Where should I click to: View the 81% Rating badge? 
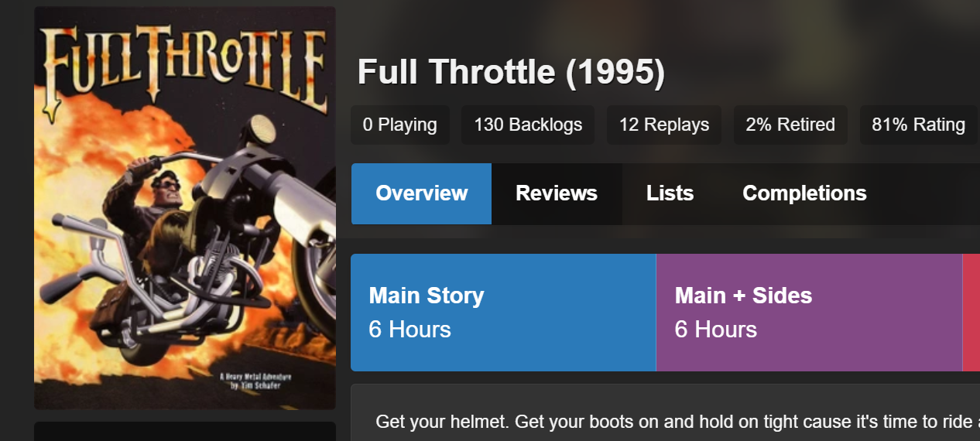[918, 125]
